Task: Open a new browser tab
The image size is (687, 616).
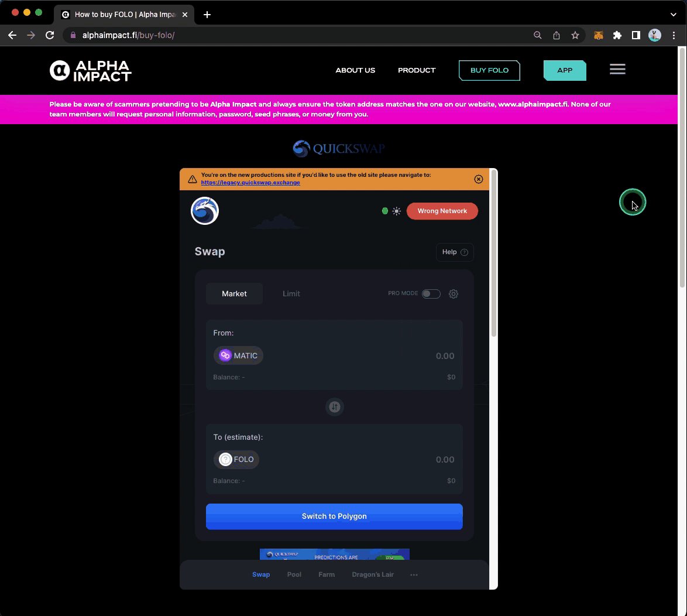Action: pos(207,15)
